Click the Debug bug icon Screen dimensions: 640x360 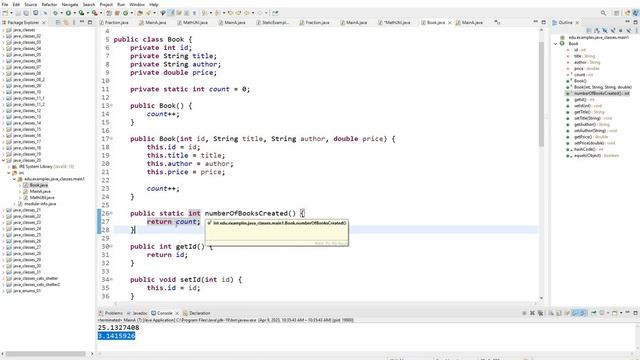pos(55,13)
